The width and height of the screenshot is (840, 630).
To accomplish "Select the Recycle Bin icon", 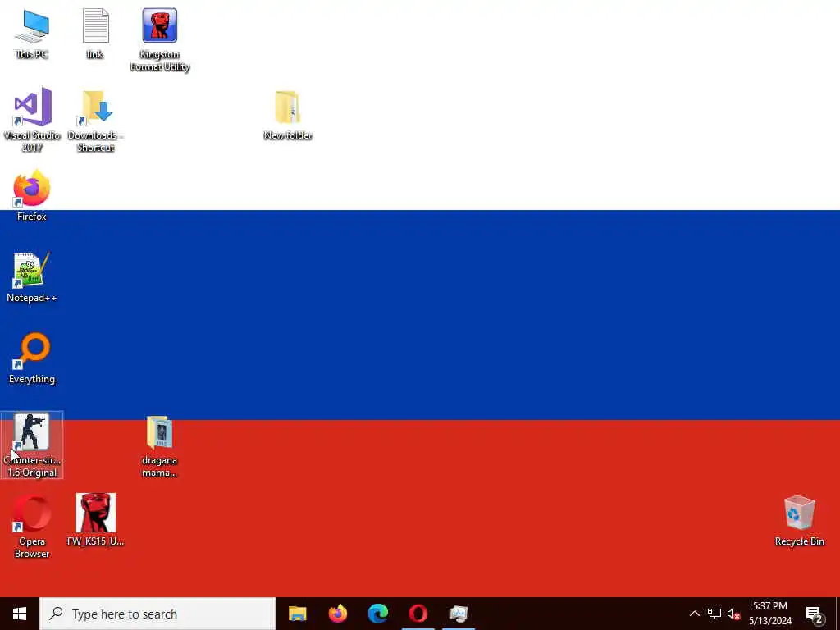I will 799,521.
